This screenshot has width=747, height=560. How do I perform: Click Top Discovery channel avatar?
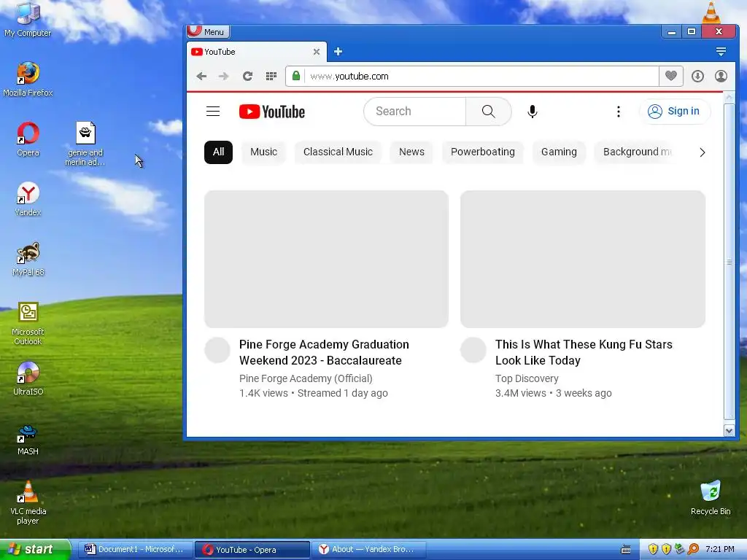[x=473, y=350]
